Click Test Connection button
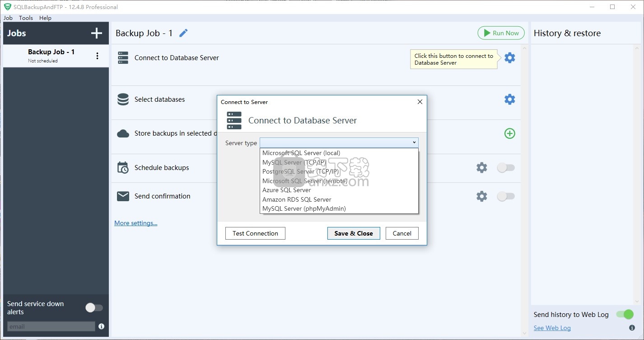Image resolution: width=644 pixels, height=340 pixels. coord(255,233)
